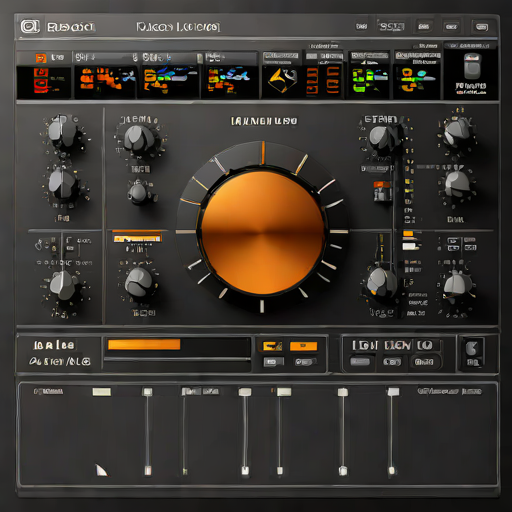Click the first fader's top handle in the bottom panel
This screenshot has width=512, height=512.
(x=147, y=392)
